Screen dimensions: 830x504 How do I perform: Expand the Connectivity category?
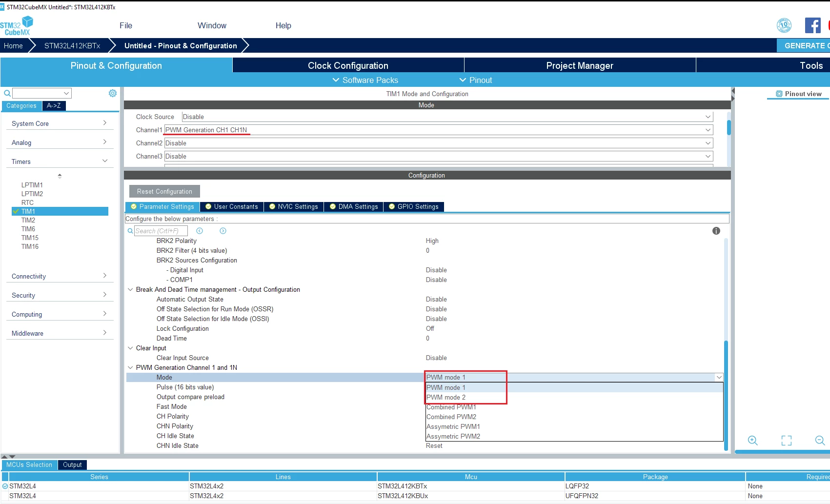(x=60, y=276)
